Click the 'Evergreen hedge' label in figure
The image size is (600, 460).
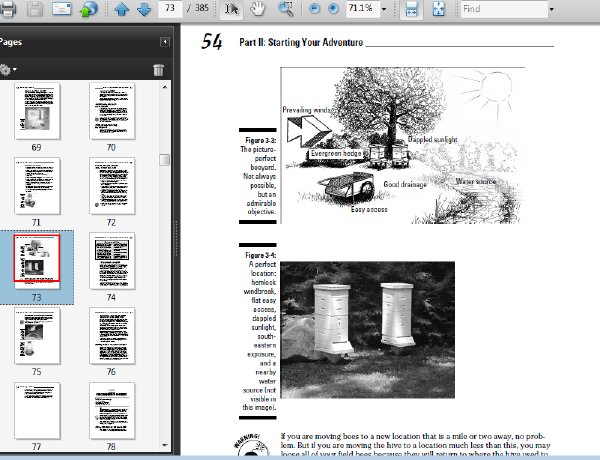coord(336,153)
